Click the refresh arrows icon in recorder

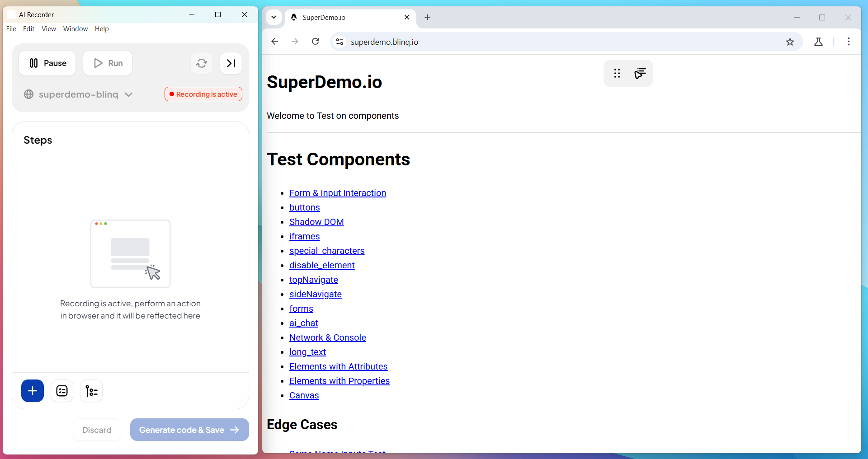pos(202,63)
